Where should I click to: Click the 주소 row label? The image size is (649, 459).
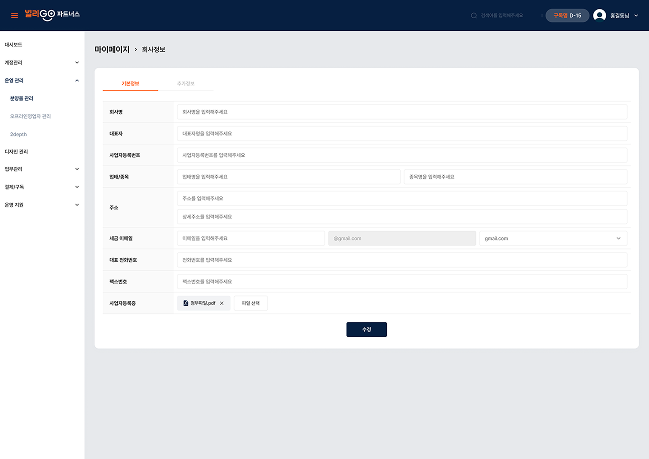[x=113, y=207]
